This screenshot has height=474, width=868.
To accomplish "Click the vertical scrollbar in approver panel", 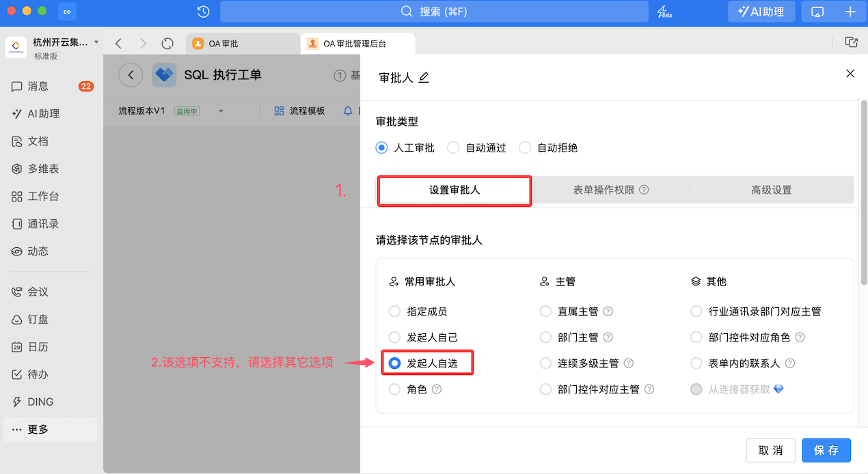I will (x=863, y=191).
